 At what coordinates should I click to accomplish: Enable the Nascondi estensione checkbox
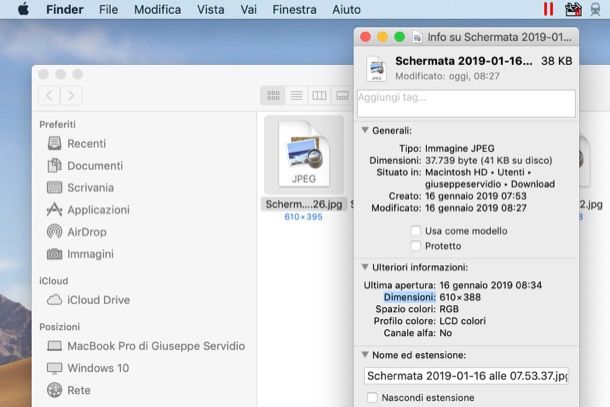[372, 397]
